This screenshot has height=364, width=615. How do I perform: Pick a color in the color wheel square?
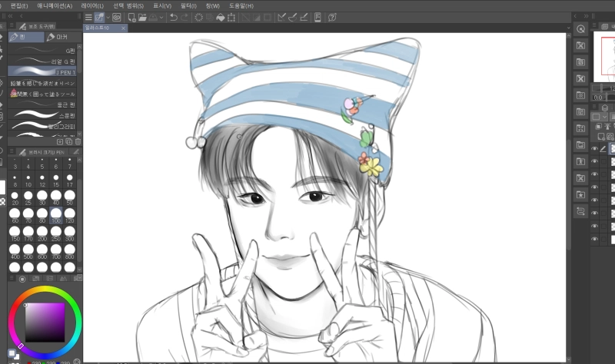point(42,323)
